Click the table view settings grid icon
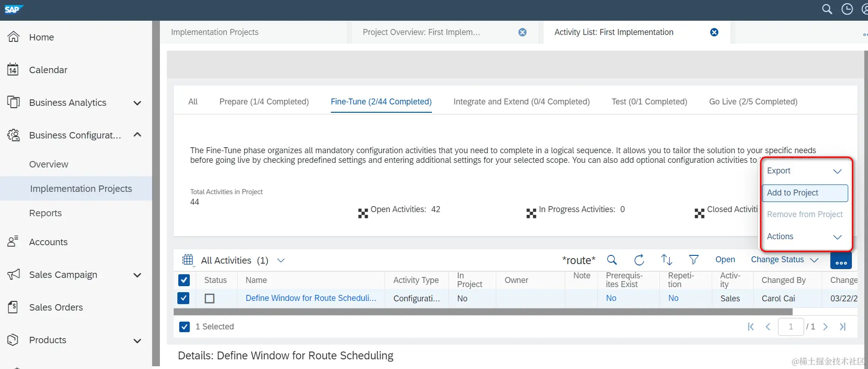868x369 pixels. (188, 260)
